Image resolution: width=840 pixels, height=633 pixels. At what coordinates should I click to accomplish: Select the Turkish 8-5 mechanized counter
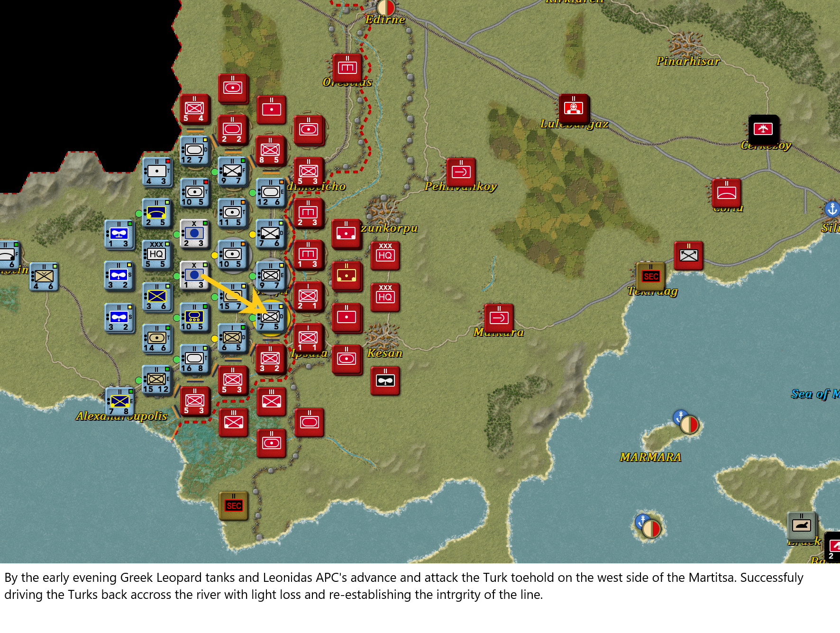click(x=271, y=151)
